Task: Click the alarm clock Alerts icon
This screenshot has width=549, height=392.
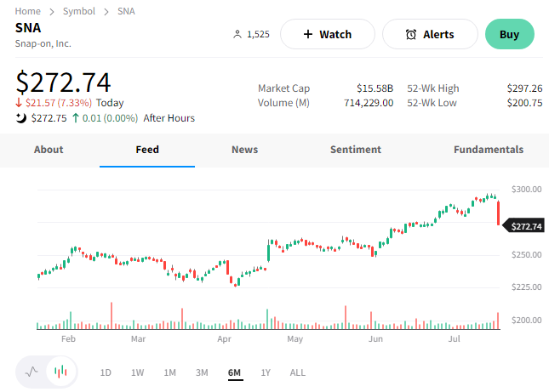Action: pos(411,35)
